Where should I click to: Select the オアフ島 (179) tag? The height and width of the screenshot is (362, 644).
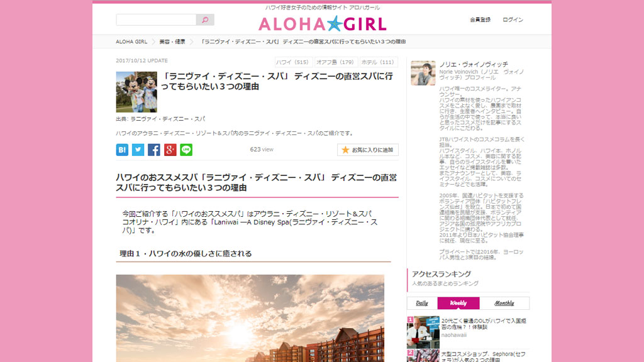pos(336,62)
